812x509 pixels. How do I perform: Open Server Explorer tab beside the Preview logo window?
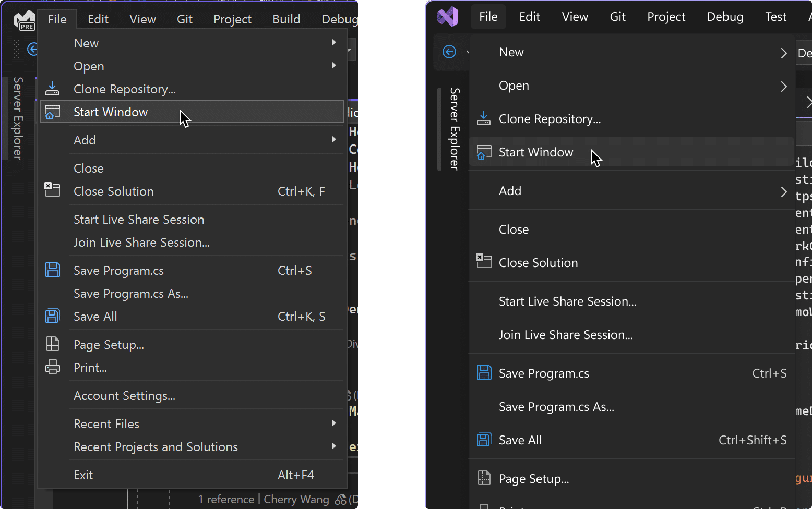coord(18,118)
